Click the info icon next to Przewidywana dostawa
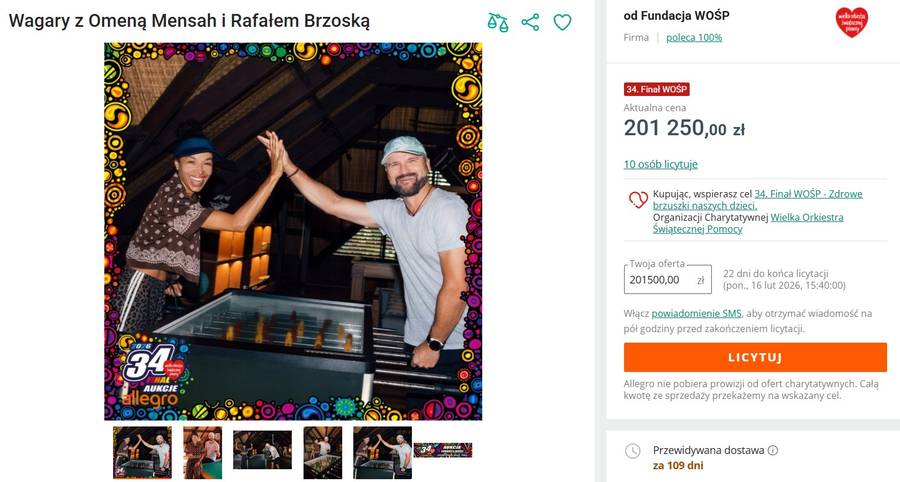Viewport: 900px width, 482px height. point(773,451)
